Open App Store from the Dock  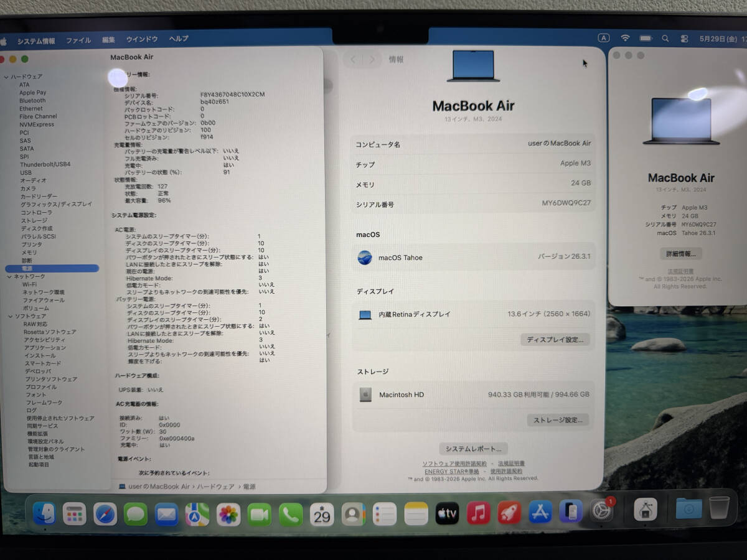(x=540, y=511)
